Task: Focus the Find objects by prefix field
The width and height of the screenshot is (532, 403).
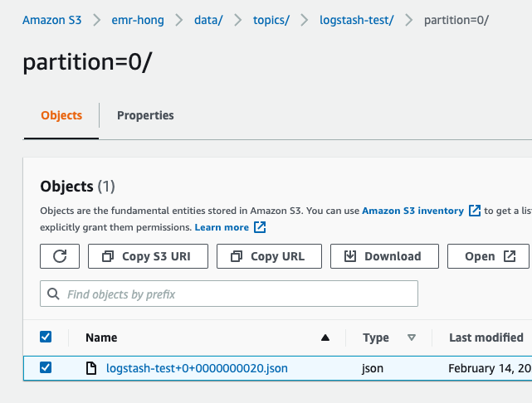Action: tap(237, 294)
